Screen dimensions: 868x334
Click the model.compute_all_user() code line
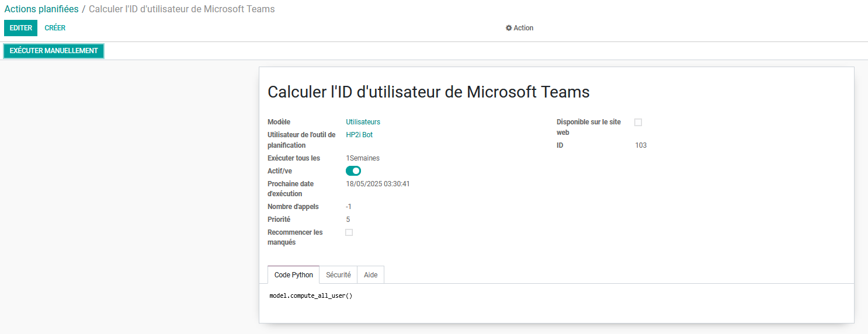click(311, 296)
